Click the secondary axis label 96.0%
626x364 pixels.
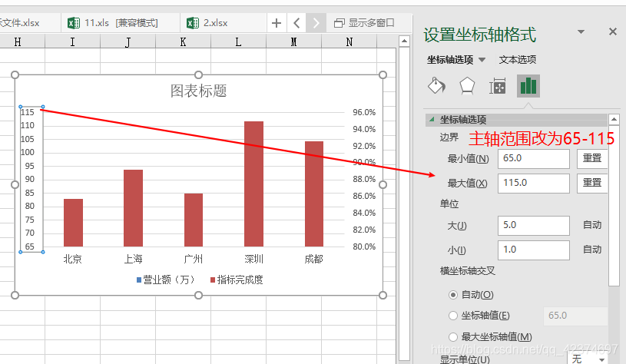click(x=364, y=113)
